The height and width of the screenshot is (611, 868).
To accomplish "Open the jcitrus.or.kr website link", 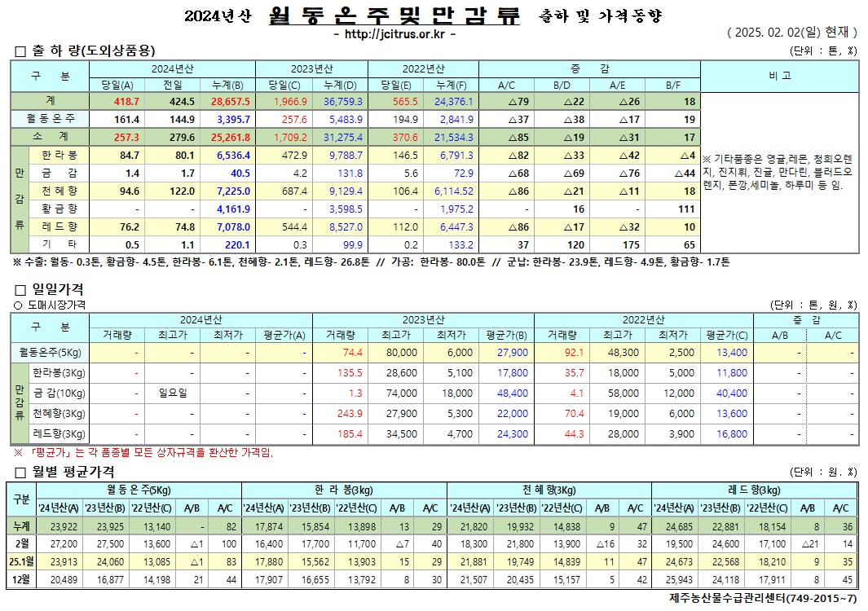I will coord(394,35).
